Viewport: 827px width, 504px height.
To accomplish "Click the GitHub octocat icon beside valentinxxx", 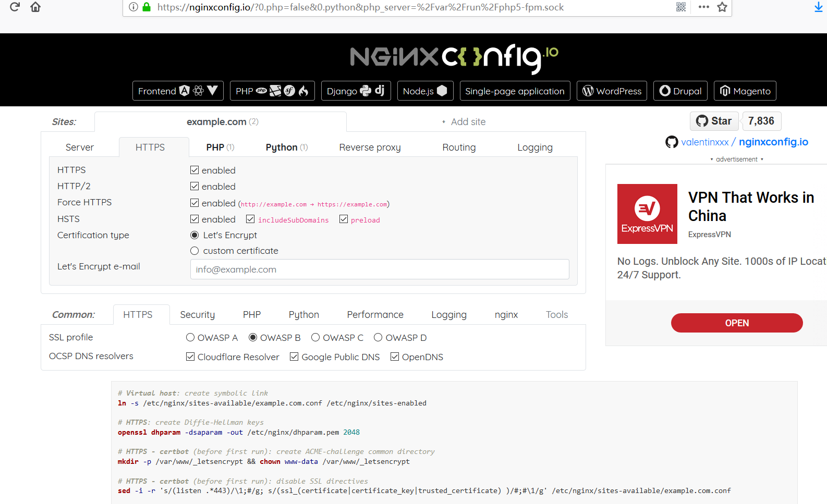I will pyautogui.click(x=672, y=142).
